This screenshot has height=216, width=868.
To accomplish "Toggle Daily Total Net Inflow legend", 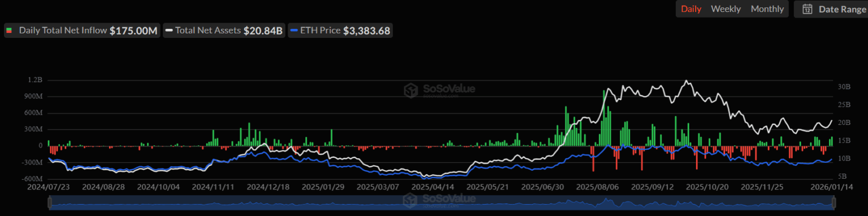I will (83, 31).
